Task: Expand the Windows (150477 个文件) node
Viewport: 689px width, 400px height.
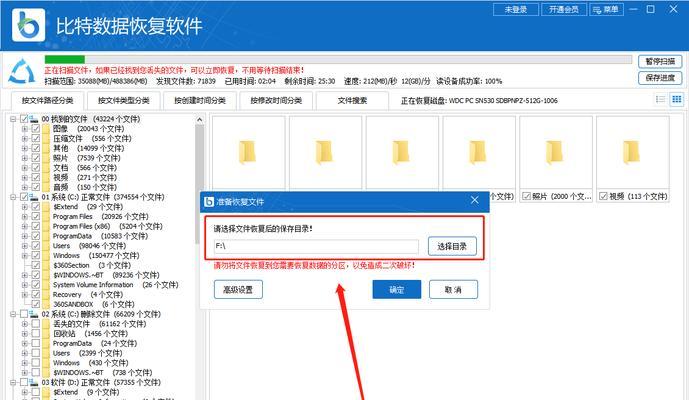Action: [x=25, y=255]
